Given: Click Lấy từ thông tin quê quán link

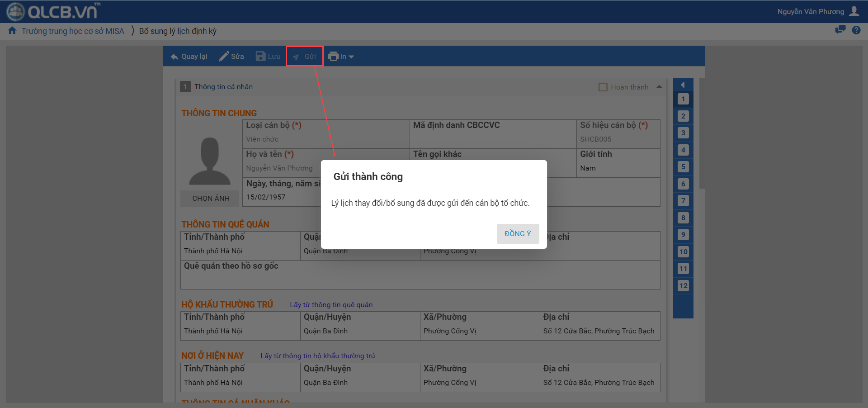Looking at the screenshot, I should [x=331, y=305].
